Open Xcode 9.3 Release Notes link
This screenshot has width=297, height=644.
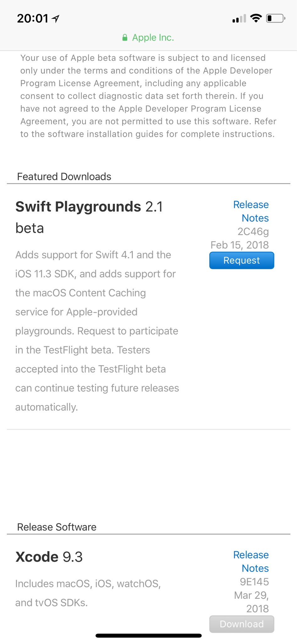pos(251,562)
